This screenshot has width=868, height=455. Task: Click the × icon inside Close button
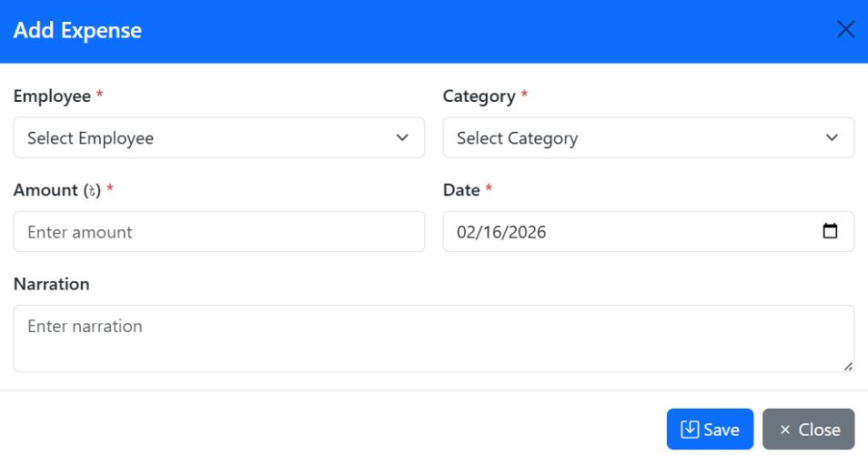click(x=785, y=430)
